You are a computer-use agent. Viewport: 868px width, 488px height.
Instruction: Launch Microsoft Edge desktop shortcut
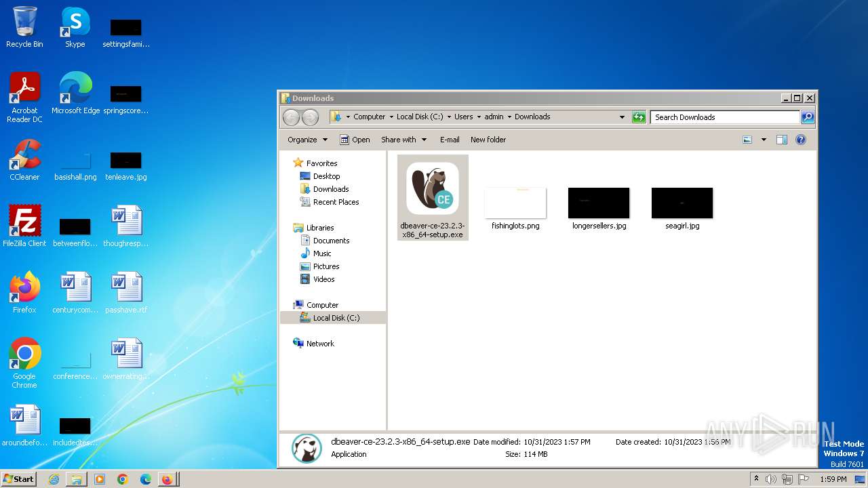(x=75, y=94)
